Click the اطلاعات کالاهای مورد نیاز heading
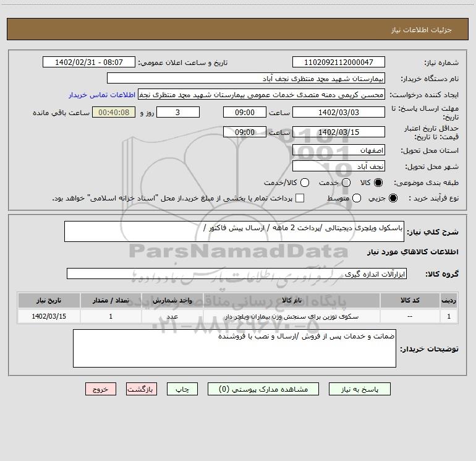This screenshot has width=476, height=461. click(412, 252)
